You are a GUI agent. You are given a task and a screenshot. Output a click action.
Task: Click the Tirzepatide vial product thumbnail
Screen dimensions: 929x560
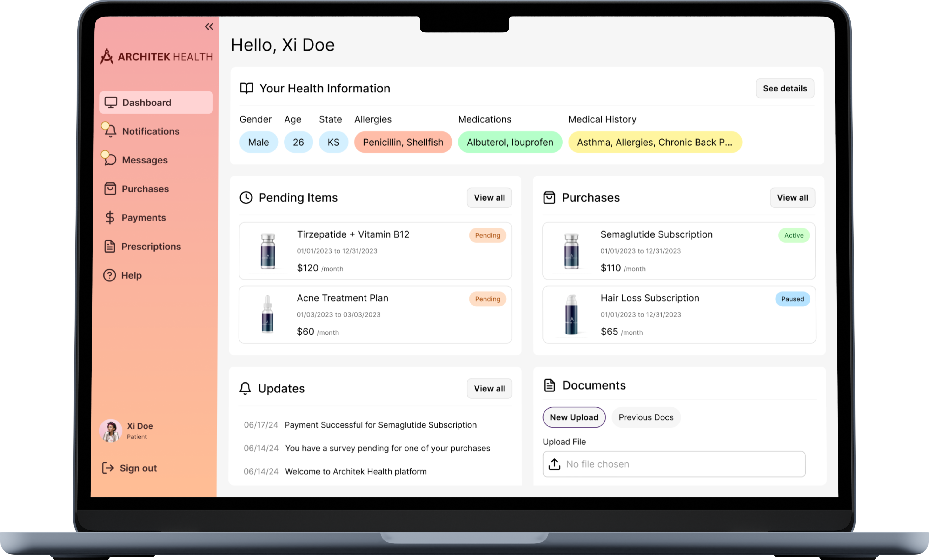[x=268, y=251]
